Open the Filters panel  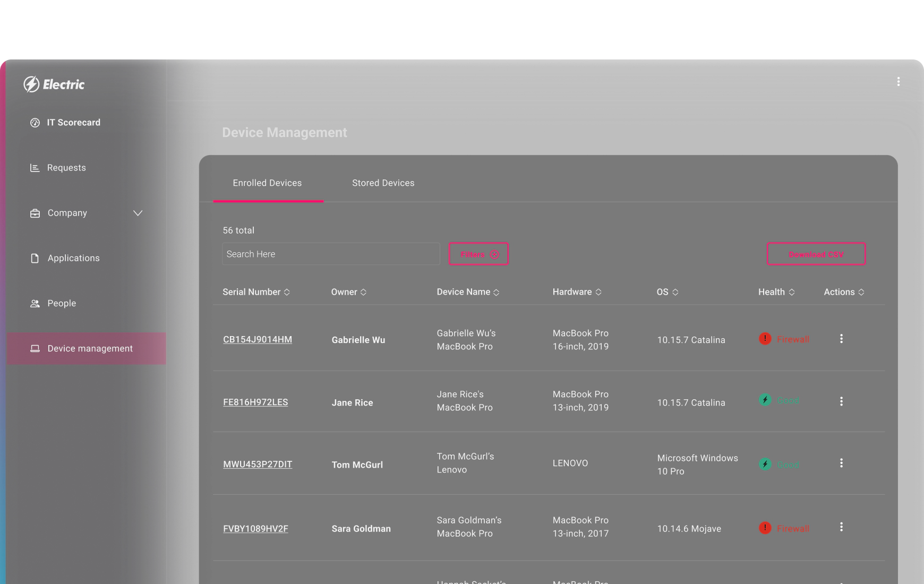point(478,254)
